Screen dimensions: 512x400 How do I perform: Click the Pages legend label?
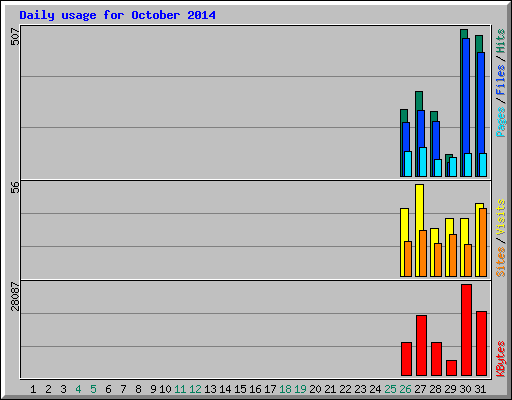tap(501, 122)
